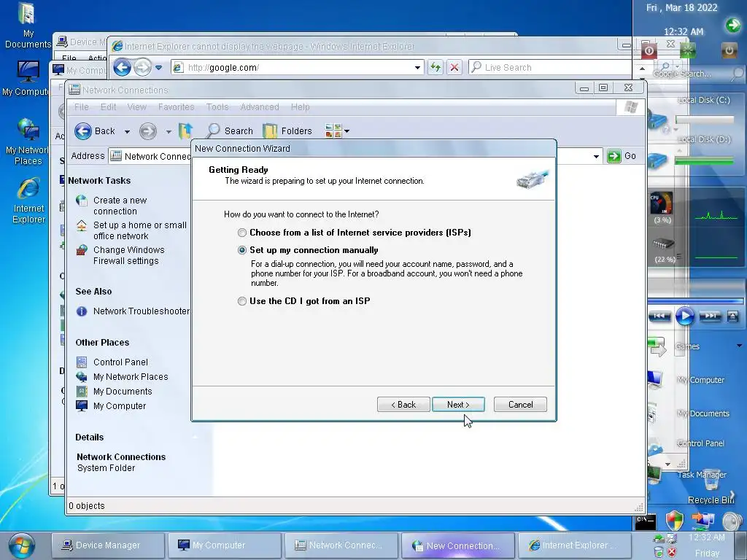
Task: Select 'Choose from a list of Internet service providers' option
Action: click(x=242, y=233)
